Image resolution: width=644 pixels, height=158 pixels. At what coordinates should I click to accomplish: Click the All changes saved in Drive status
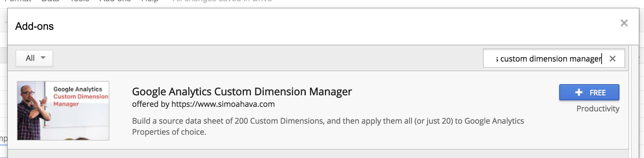click(x=222, y=1)
